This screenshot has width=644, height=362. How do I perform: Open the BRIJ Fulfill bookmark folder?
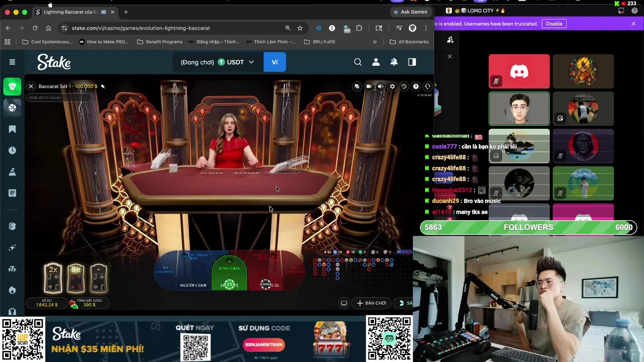[x=319, y=42]
